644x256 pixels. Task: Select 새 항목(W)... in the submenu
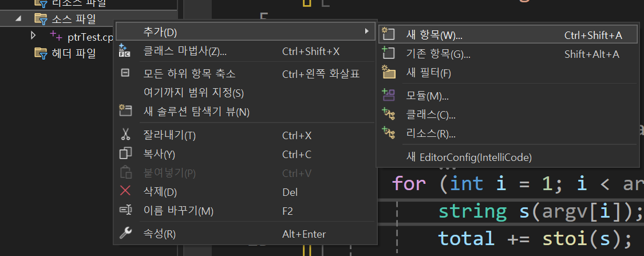click(508, 36)
